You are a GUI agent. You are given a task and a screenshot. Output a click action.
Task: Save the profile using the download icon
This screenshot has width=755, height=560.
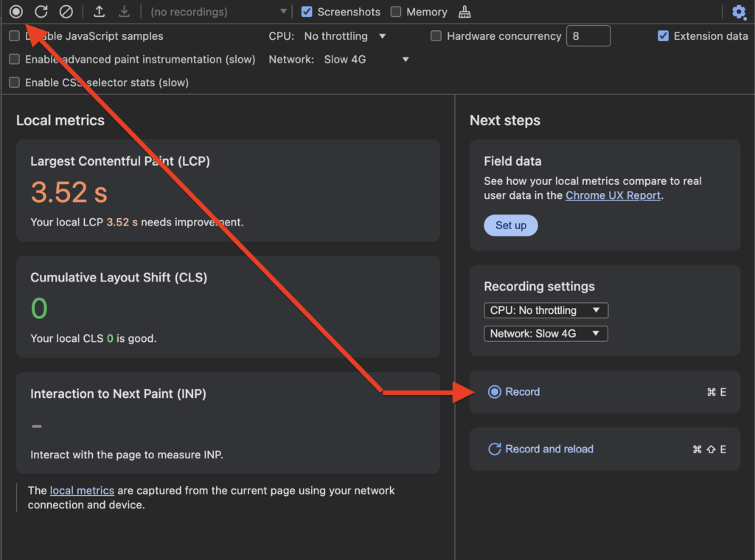click(124, 12)
